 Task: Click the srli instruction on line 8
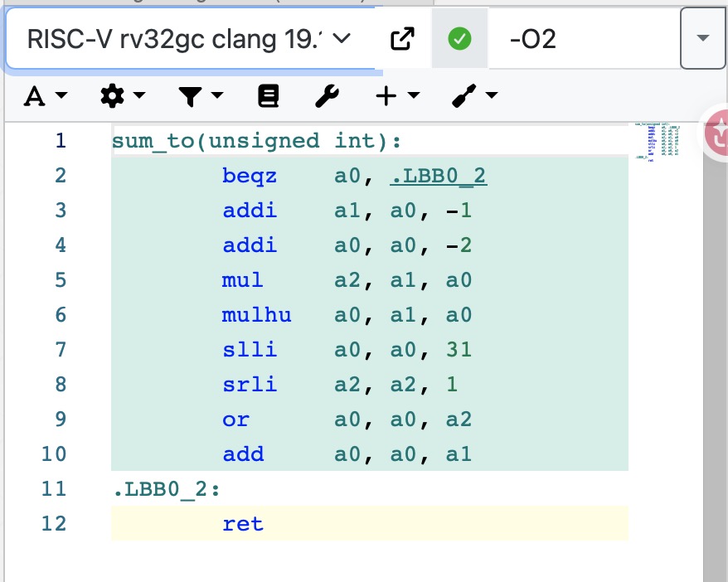[250, 385]
